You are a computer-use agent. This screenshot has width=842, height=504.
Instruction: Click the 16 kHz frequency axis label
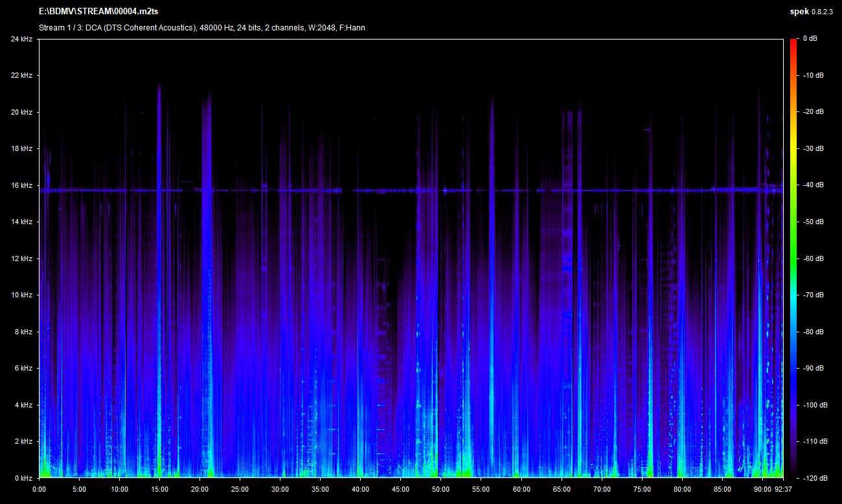[21, 185]
